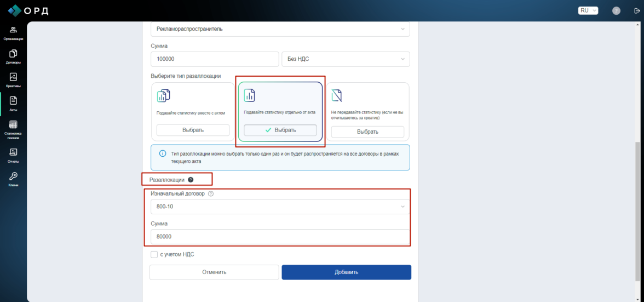Click the Разаллокации help tooltip icon
Image resolution: width=644 pixels, height=302 pixels.
point(191,180)
